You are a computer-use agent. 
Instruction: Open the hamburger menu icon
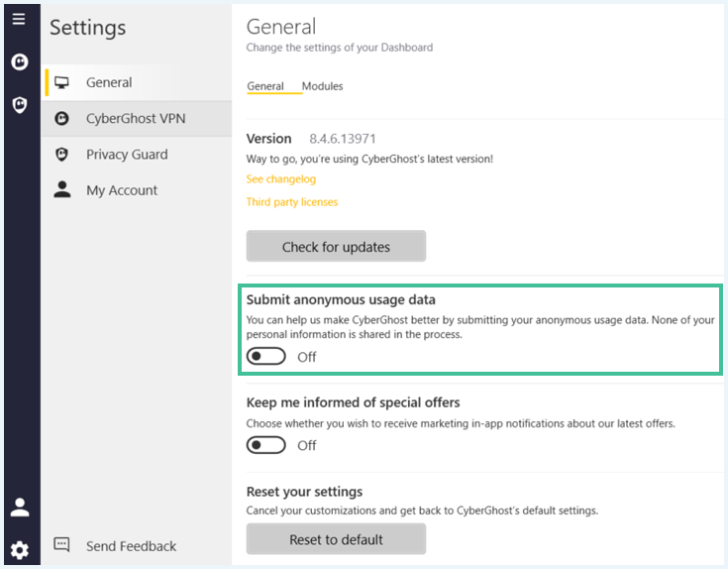[x=19, y=19]
